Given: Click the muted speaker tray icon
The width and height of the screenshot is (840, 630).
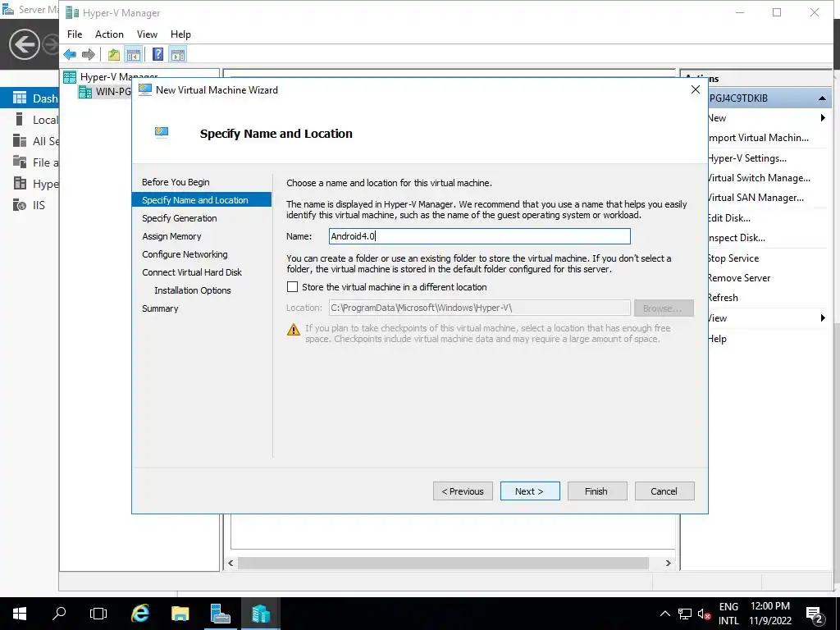Looking at the screenshot, I should click(704, 614).
